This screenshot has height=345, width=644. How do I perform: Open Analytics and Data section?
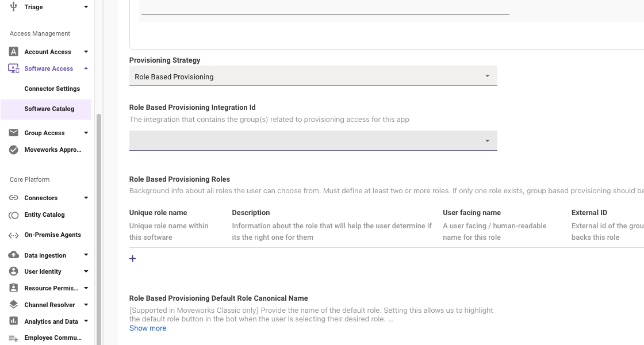click(51, 321)
